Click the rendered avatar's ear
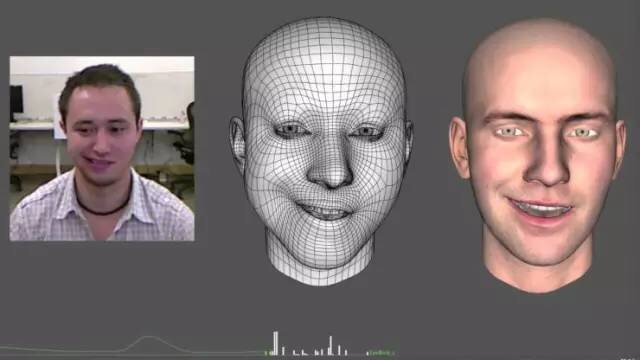Image resolution: width=640 pixels, height=360 pixels. pyautogui.click(x=458, y=148)
